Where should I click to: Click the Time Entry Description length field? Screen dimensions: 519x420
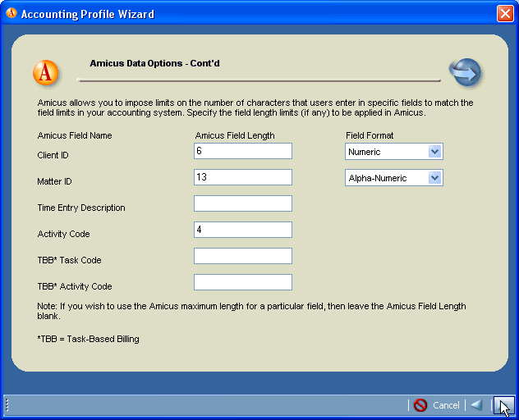pyautogui.click(x=243, y=203)
